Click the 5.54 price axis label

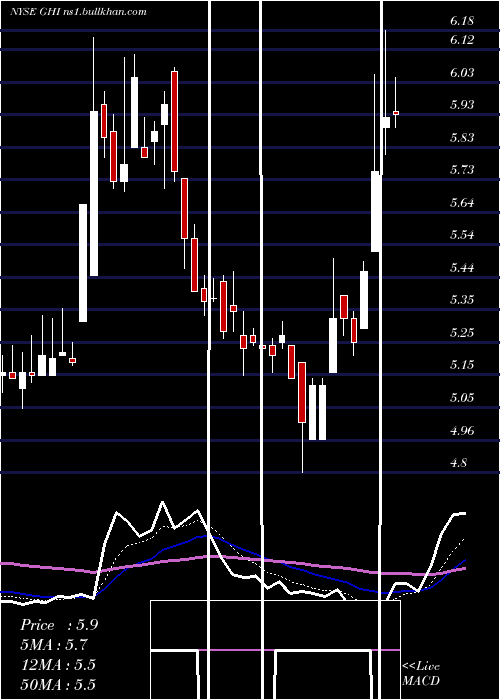(x=462, y=235)
